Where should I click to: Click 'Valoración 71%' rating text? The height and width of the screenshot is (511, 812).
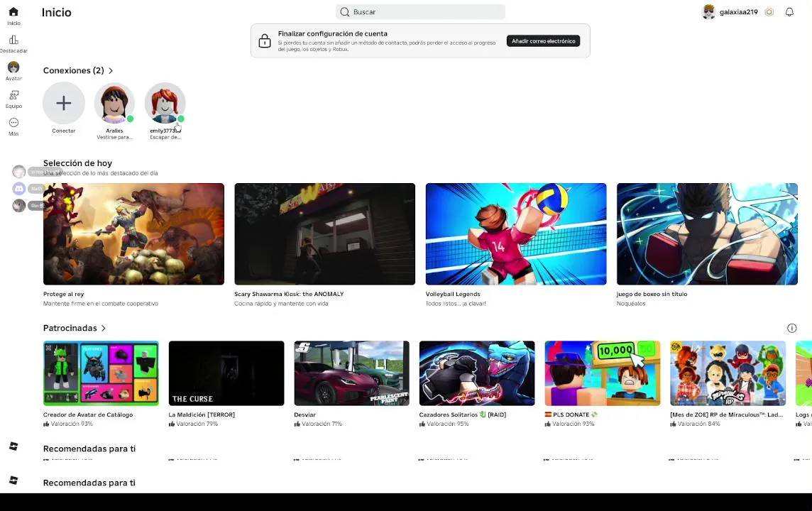[x=322, y=424]
